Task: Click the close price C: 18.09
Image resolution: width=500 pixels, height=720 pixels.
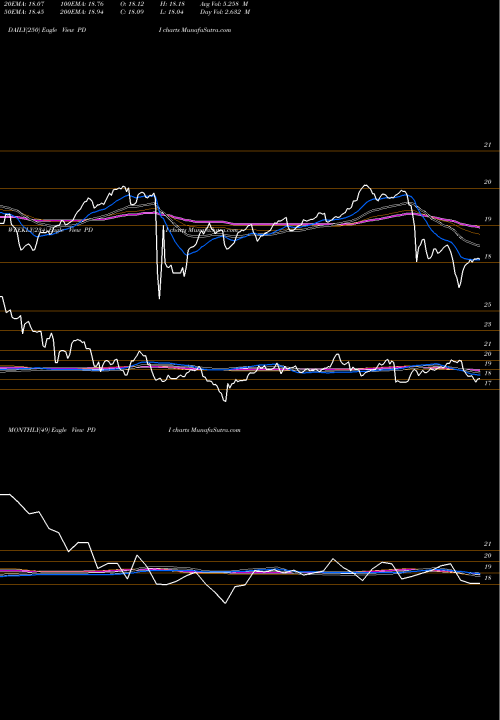Action: 132,12
